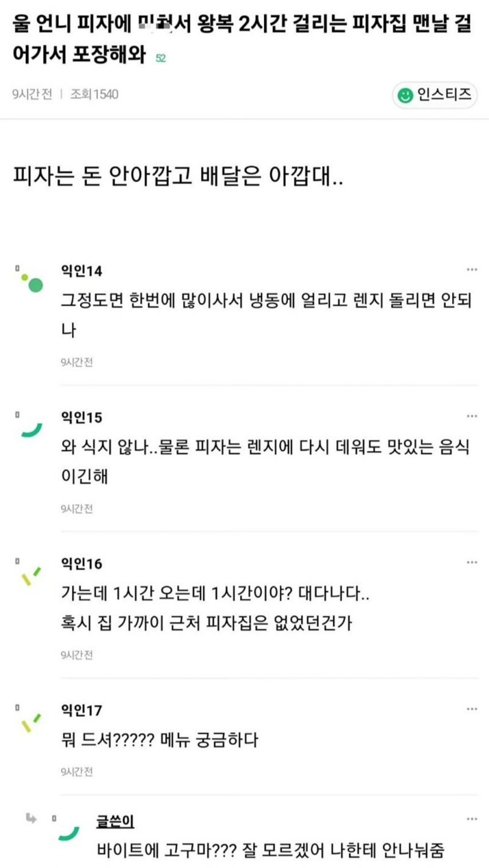
Task: Open the more options for 익인15's comment
Action: 471,416
